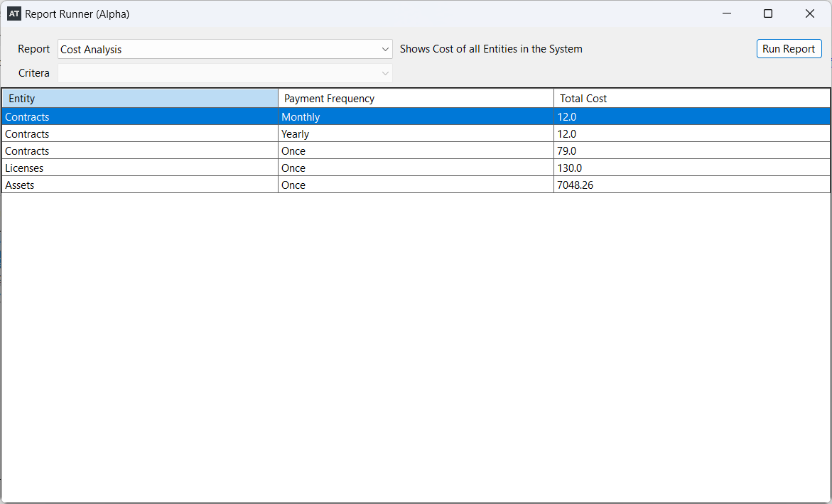832x504 pixels.
Task: Click the 7048.26 total cost cell
Action: 691,185
